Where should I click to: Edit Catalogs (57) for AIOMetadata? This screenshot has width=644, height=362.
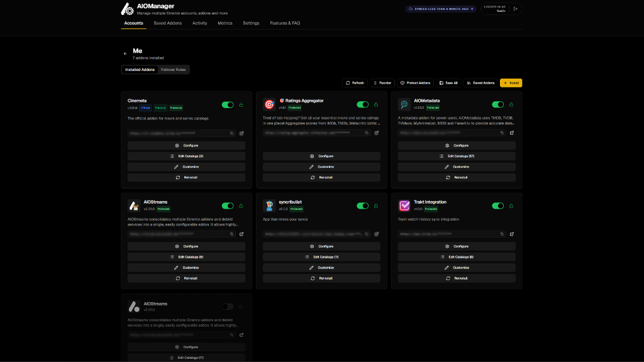[457, 156]
